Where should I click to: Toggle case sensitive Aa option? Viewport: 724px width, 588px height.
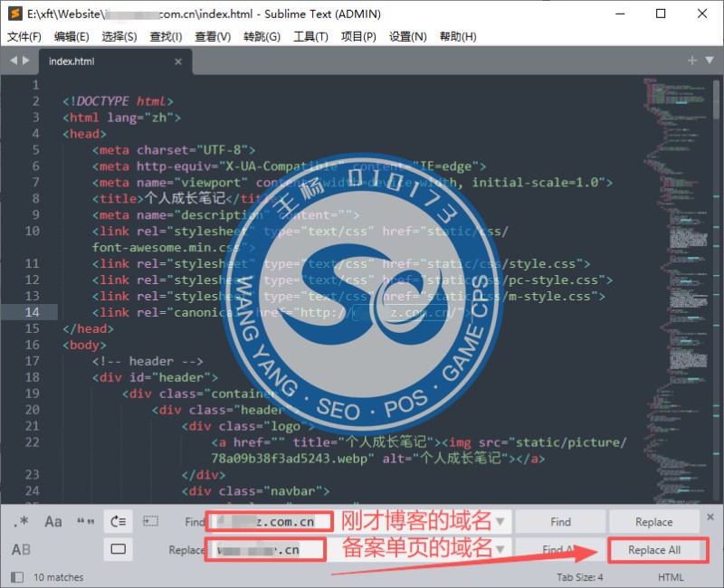[x=53, y=522]
